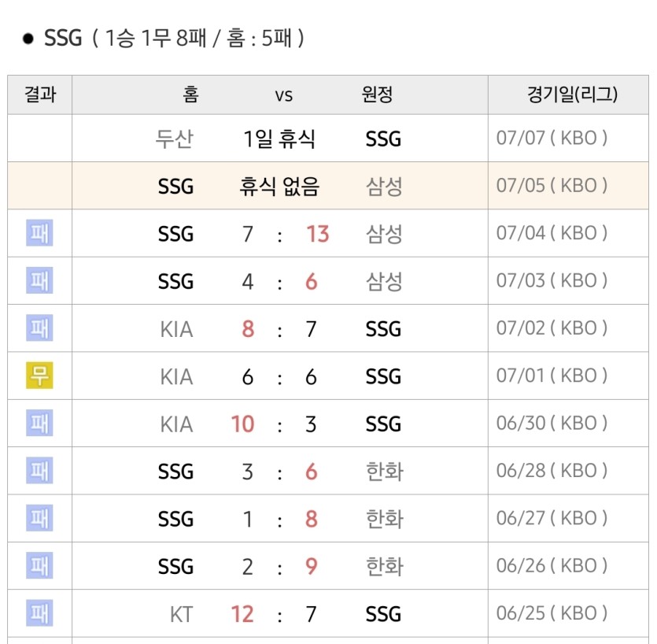This screenshot has width=657, height=644.
Task: Click home team SSG in 07/05 row
Action: pos(175,187)
